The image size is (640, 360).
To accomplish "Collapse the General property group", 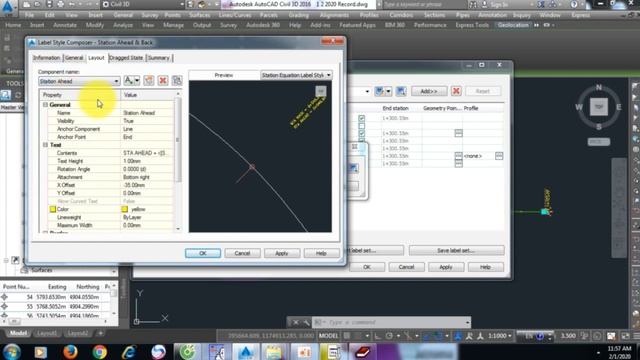I will tap(45, 105).
